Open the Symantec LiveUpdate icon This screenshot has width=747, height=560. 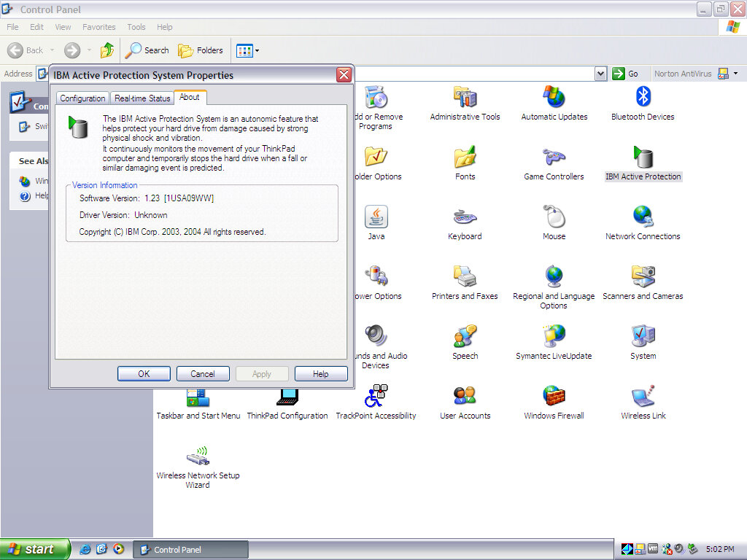click(x=554, y=336)
